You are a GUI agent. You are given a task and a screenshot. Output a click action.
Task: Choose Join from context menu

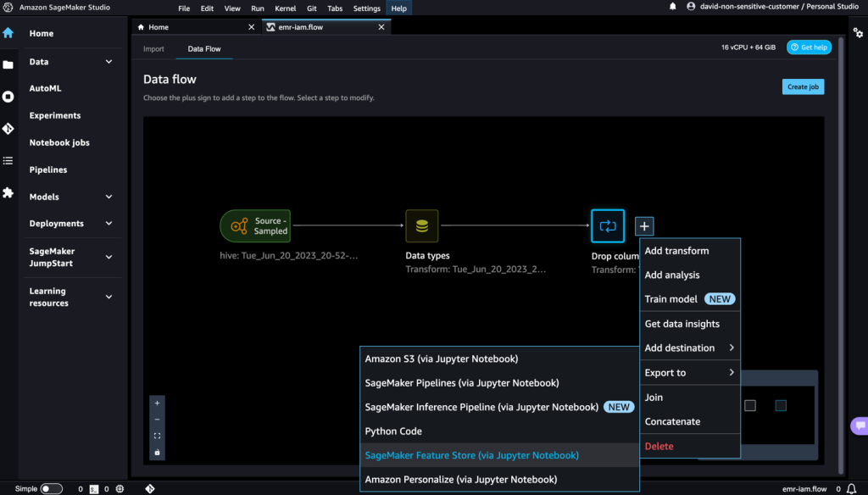point(690,397)
